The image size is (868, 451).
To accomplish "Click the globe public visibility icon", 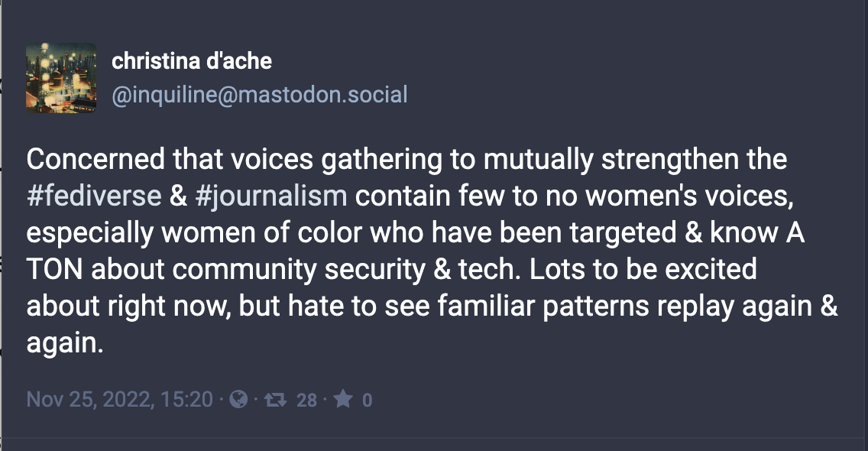I will click(x=238, y=399).
